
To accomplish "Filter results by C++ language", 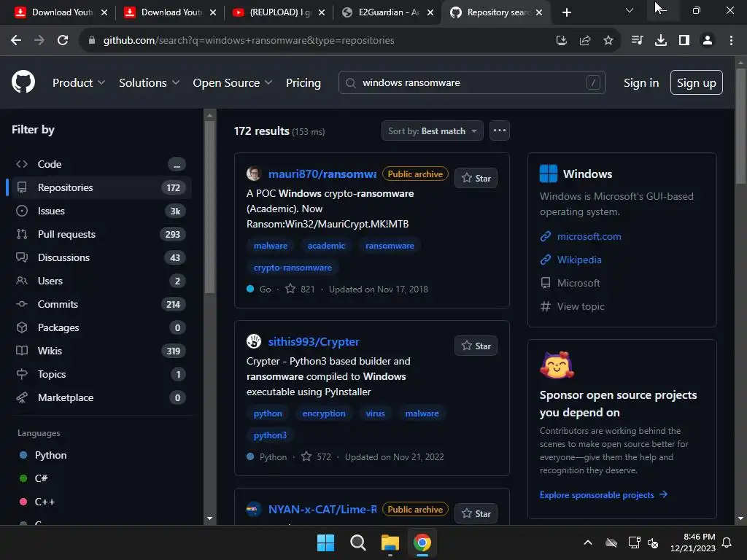I will pyautogui.click(x=44, y=502).
